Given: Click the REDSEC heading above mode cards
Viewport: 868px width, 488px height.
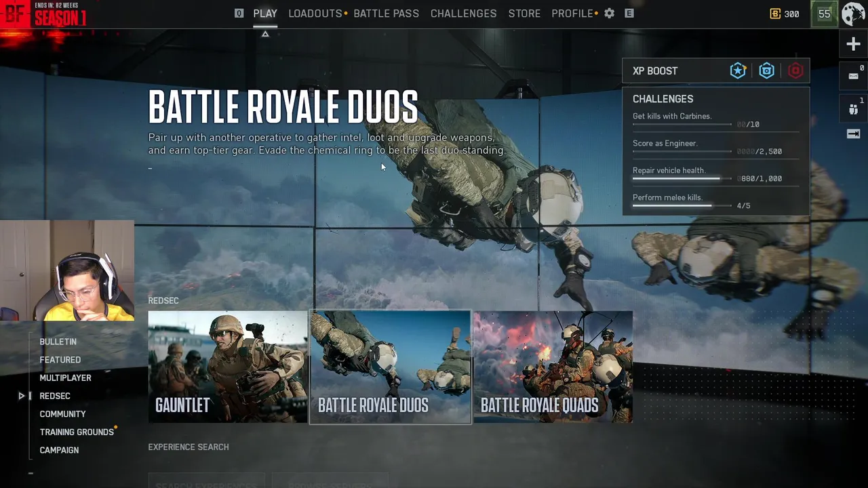Looking at the screenshot, I should coord(163,301).
